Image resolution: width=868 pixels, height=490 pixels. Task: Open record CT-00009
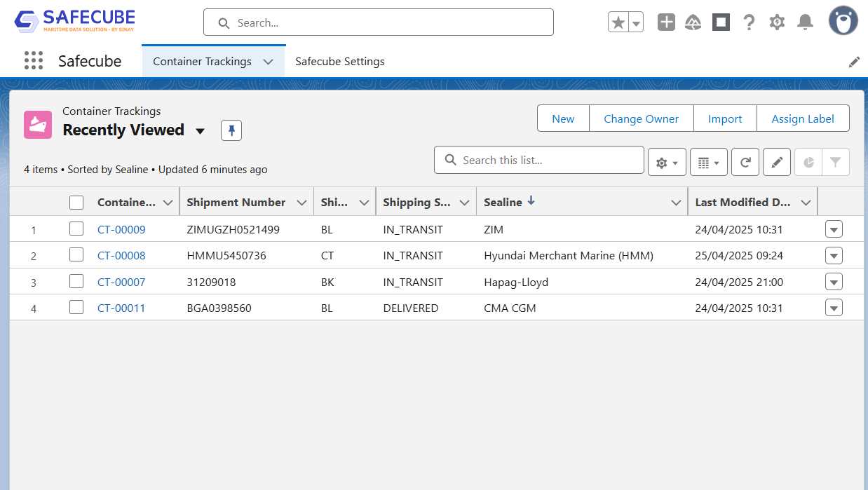pyautogui.click(x=121, y=229)
